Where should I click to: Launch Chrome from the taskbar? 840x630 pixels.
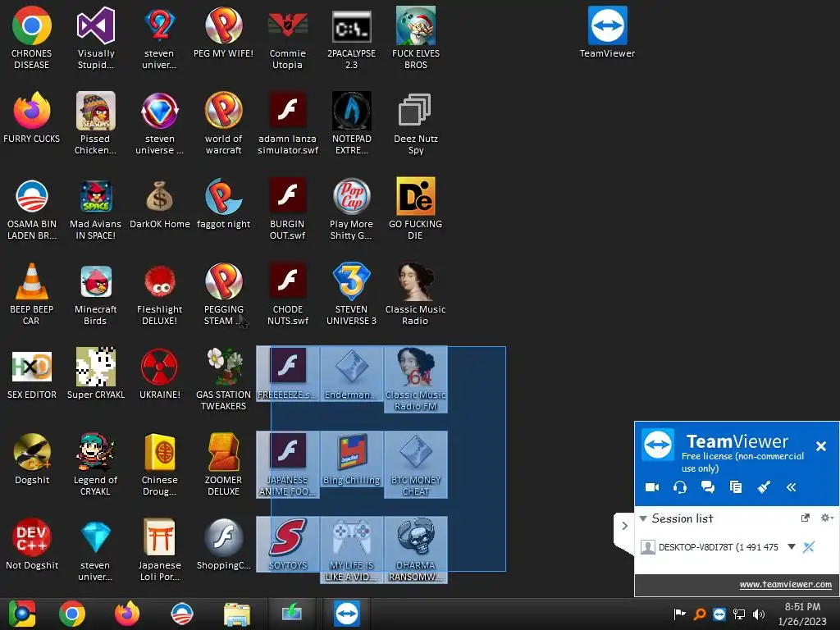pyautogui.click(x=72, y=614)
